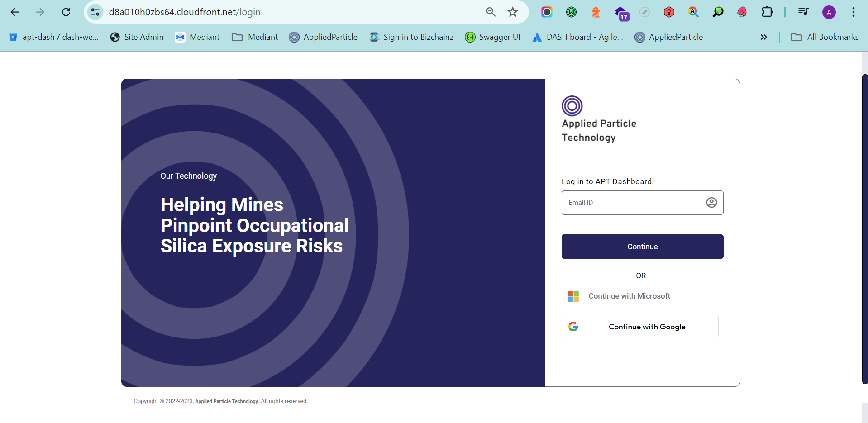Click the user icon in Email ID field
This screenshot has width=868, height=423.
tap(711, 203)
